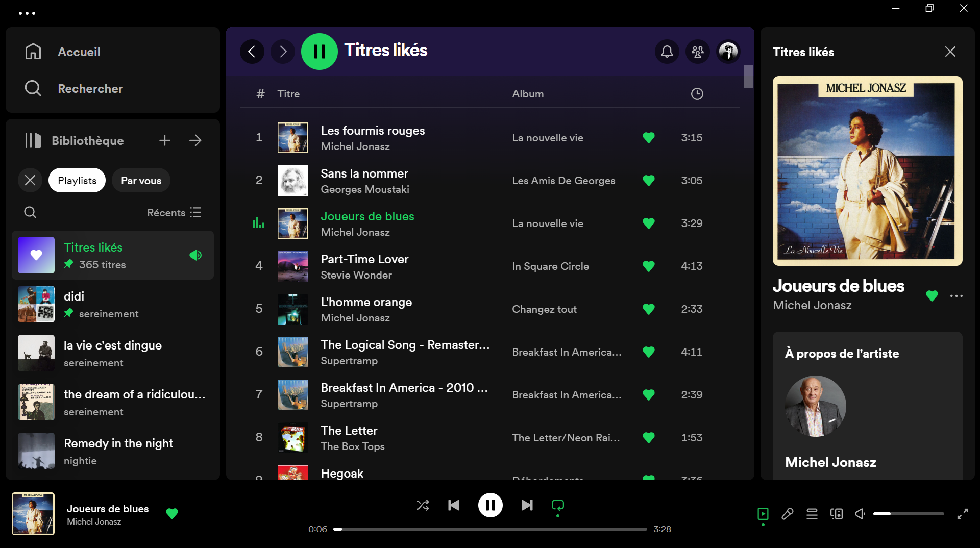Unlike Breakfast In America heart
The height and width of the screenshot is (548, 980).
tap(649, 395)
